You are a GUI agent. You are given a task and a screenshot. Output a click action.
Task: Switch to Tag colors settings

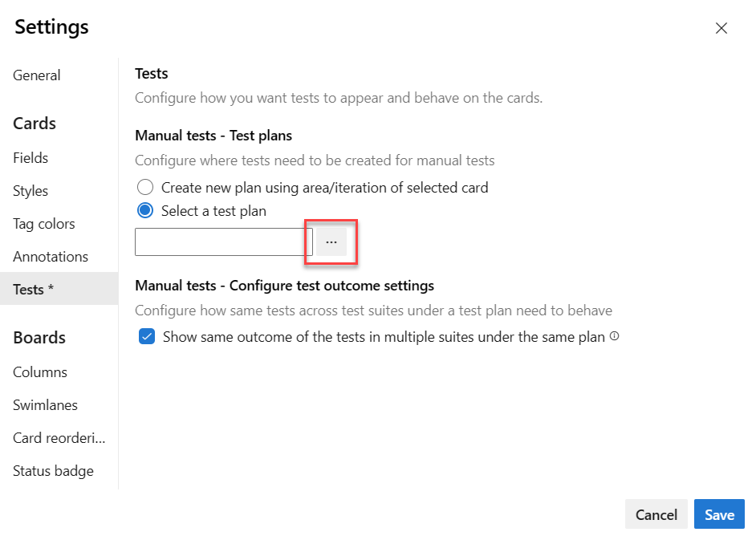pos(44,224)
